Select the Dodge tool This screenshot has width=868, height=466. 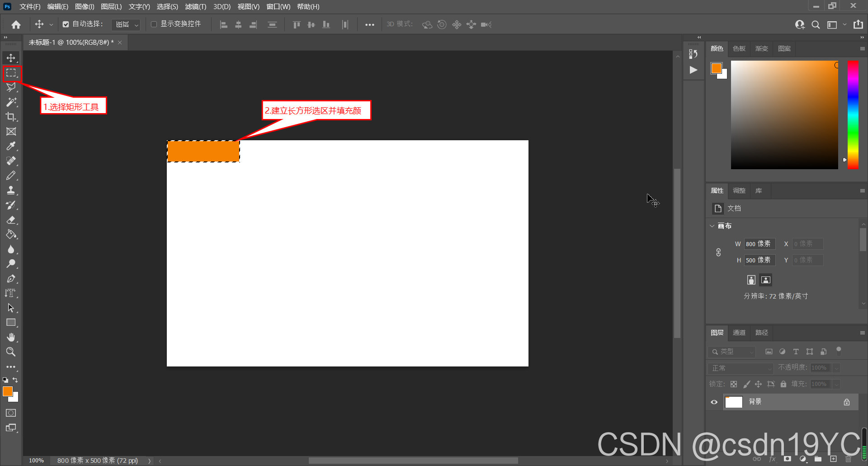(x=11, y=264)
